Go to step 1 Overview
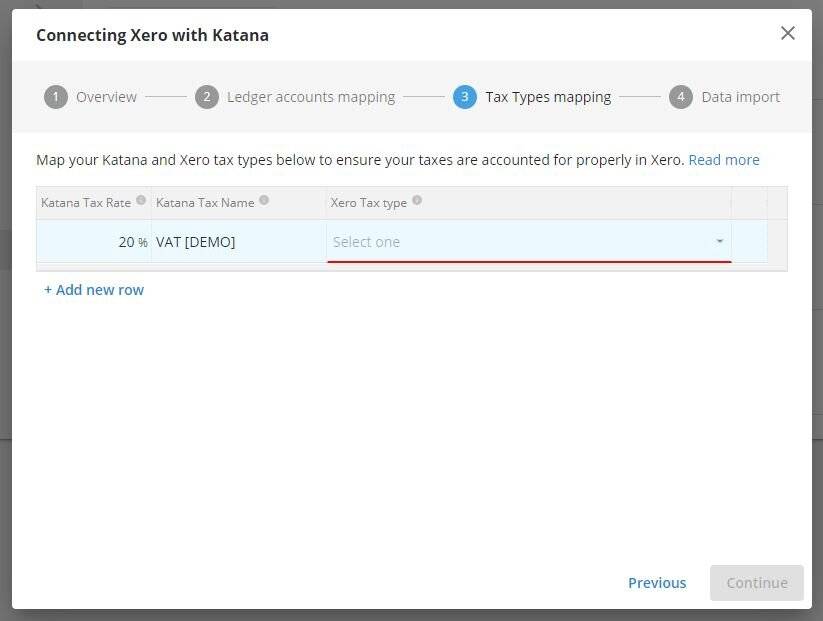Viewport: 823px width, 621px height. point(90,97)
